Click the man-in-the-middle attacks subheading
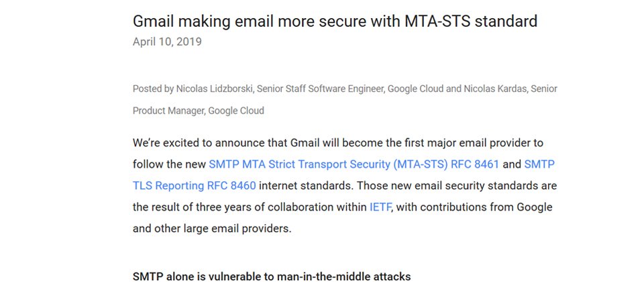This screenshot has height=282, width=644. (272, 276)
